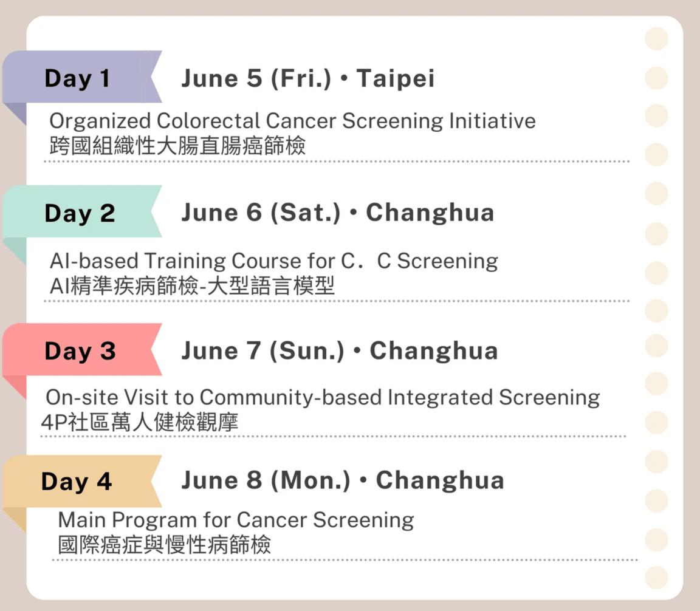Click the June 8 (Mon.) Changhua heading
Screen dimensions: 700x611
coord(342,480)
